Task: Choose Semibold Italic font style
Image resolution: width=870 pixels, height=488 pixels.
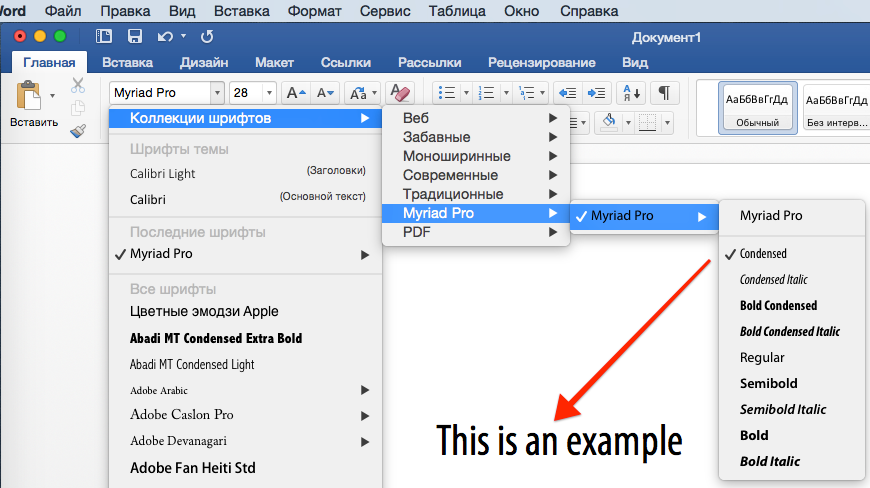Action: point(792,409)
